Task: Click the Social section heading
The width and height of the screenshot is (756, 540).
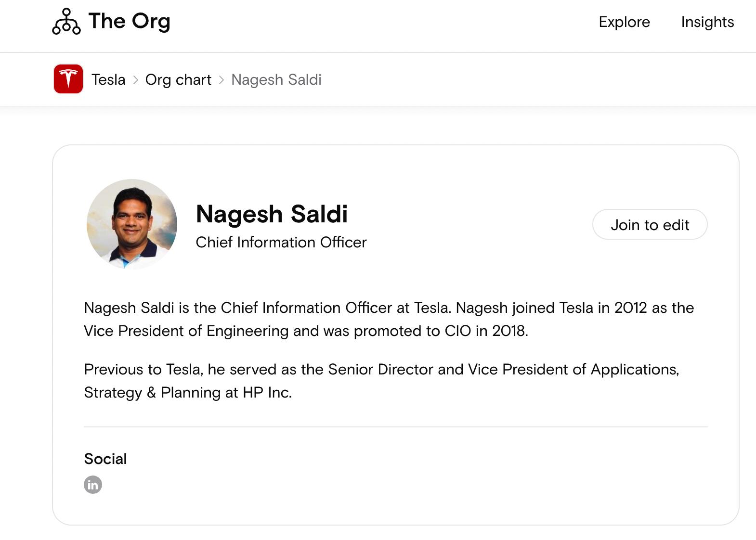Action: point(105,459)
